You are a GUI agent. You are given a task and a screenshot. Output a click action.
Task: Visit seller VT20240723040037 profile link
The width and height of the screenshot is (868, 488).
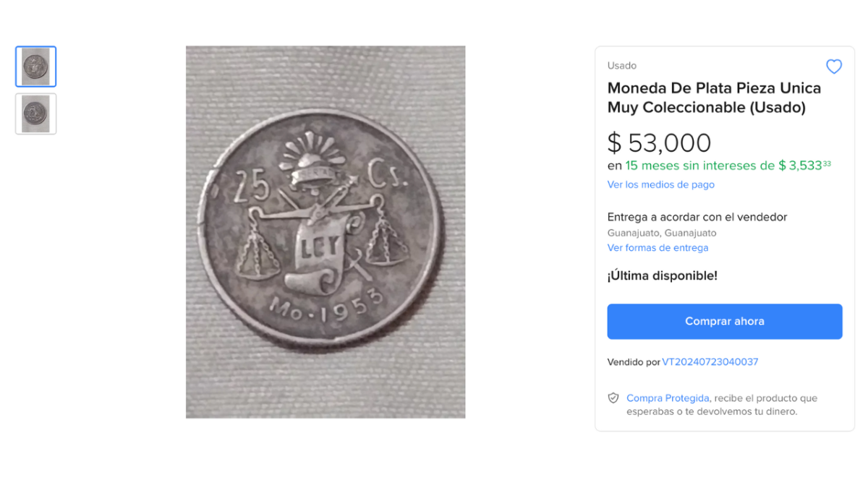pyautogui.click(x=710, y=361)
